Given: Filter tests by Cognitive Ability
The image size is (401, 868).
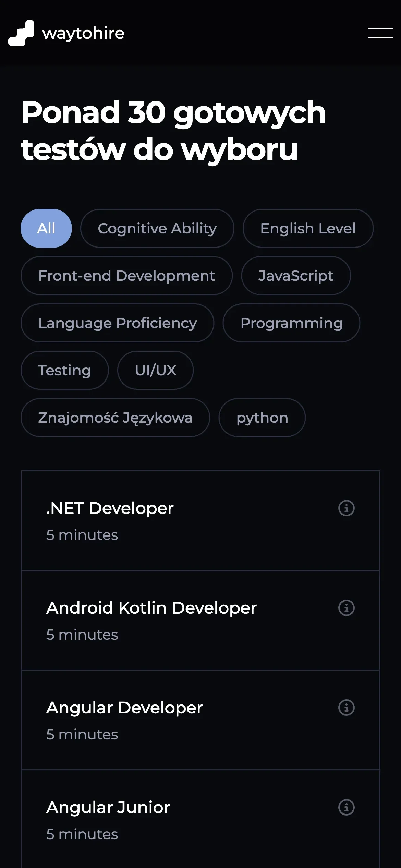Looking at the screenshot, I should 157,228.
